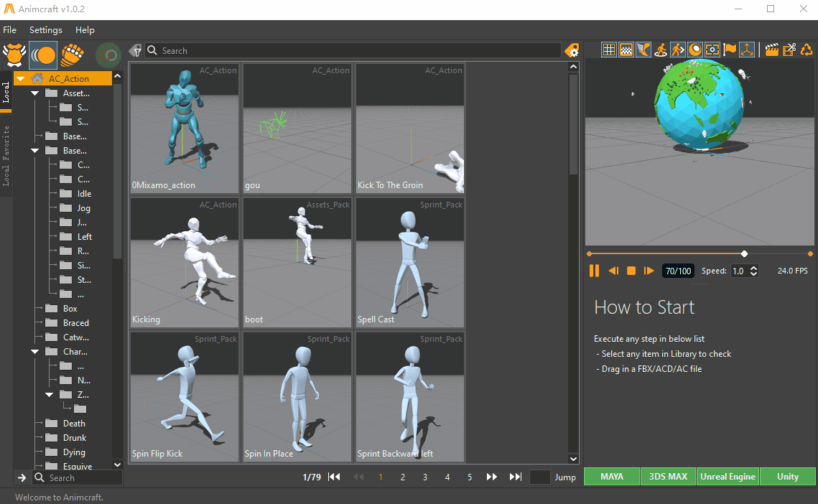Screen dimensions: 818x504
Task: Toggle the walking figure with arrow icon
Action: [678, 50]
